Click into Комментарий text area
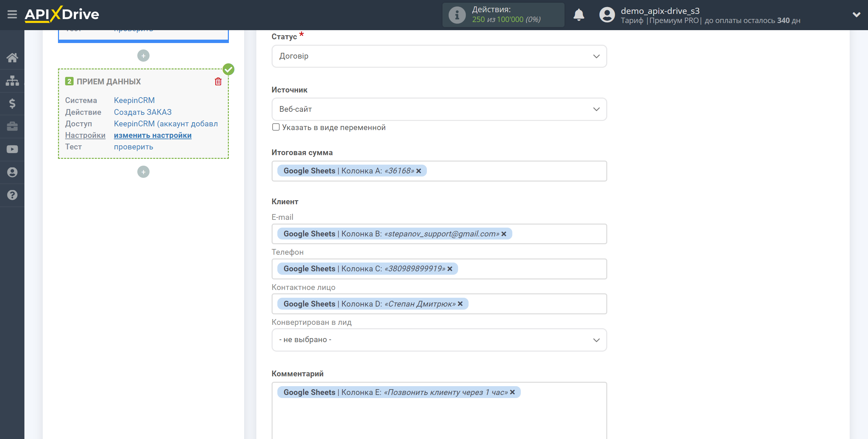 (439, 411)
